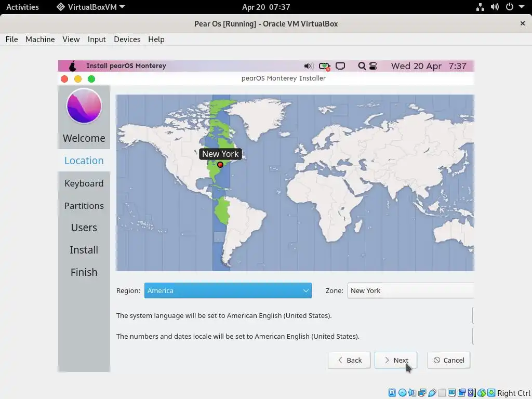Open GNOME power menu icon

(510, 7)
